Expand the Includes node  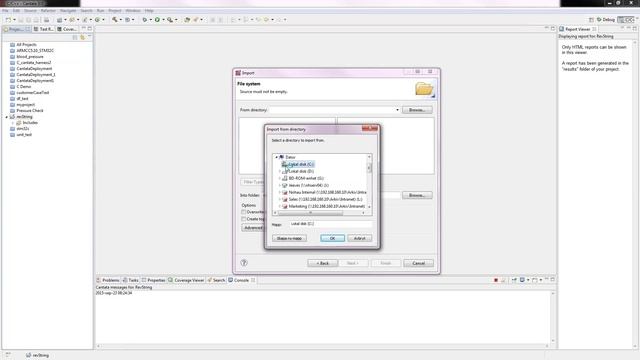[x=13, y=122]
